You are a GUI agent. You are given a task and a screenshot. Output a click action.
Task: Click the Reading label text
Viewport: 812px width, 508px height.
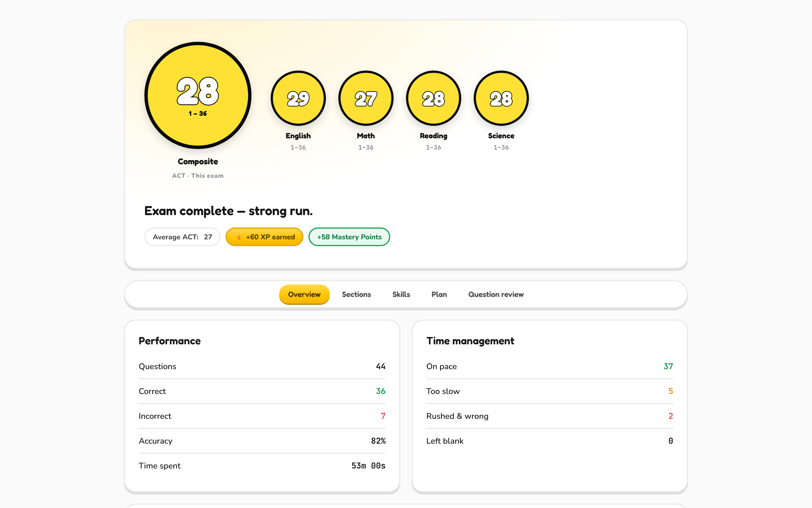click(x=434, y=136)
